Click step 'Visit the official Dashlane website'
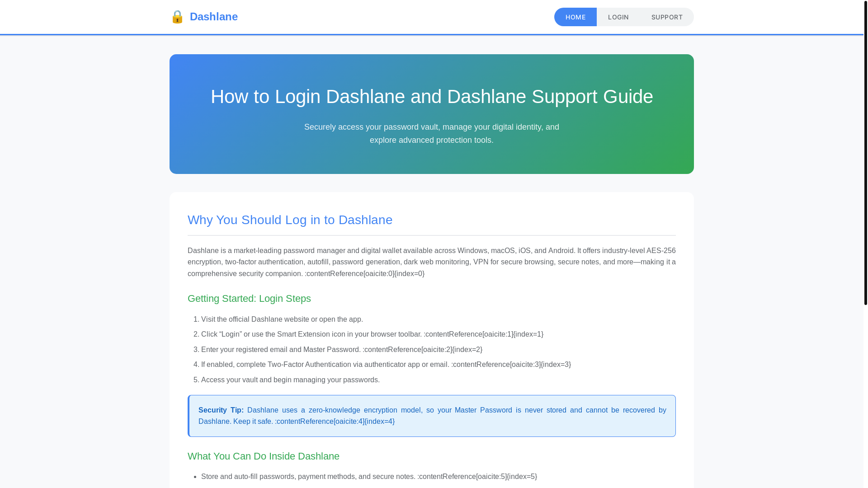The width and height of the screenshot is (868, 488). click(x=282, y=319)
